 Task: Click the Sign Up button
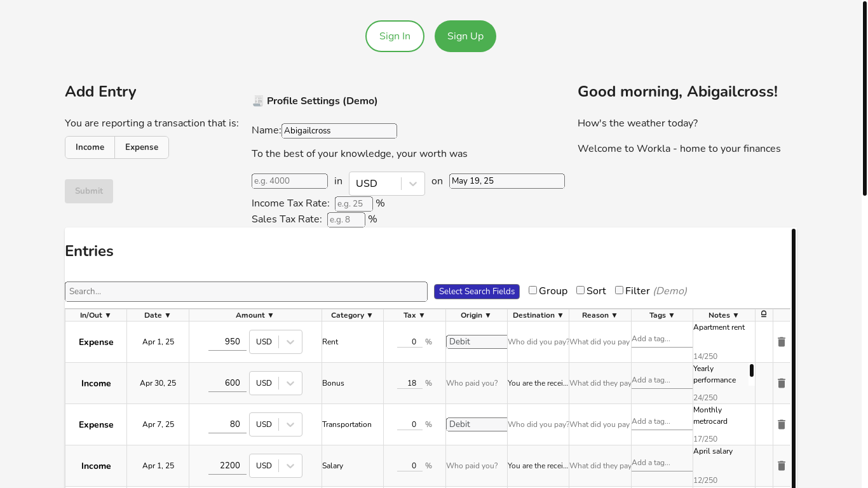(x=465, y=36)
